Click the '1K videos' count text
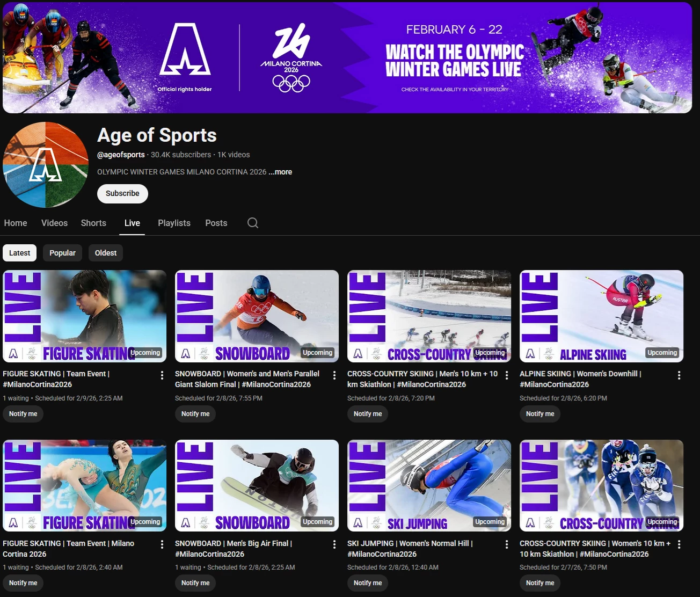The image size is (700, 597). (x=234, y=155)
